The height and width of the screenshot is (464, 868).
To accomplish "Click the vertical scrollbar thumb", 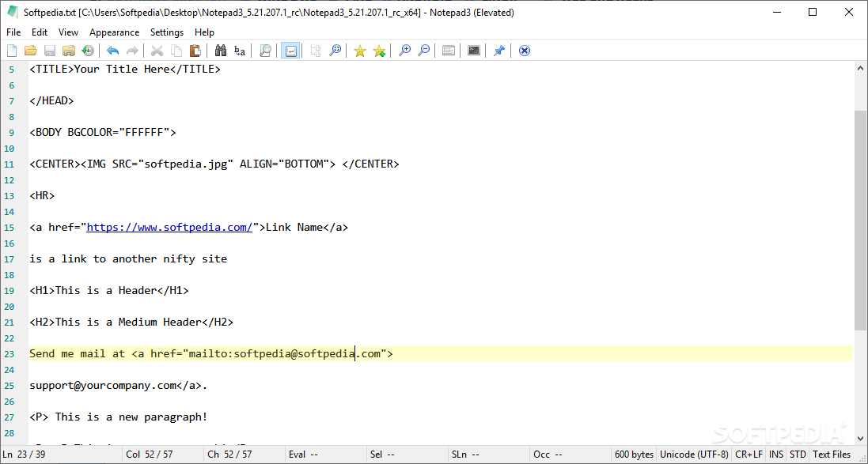I will 861,221.
